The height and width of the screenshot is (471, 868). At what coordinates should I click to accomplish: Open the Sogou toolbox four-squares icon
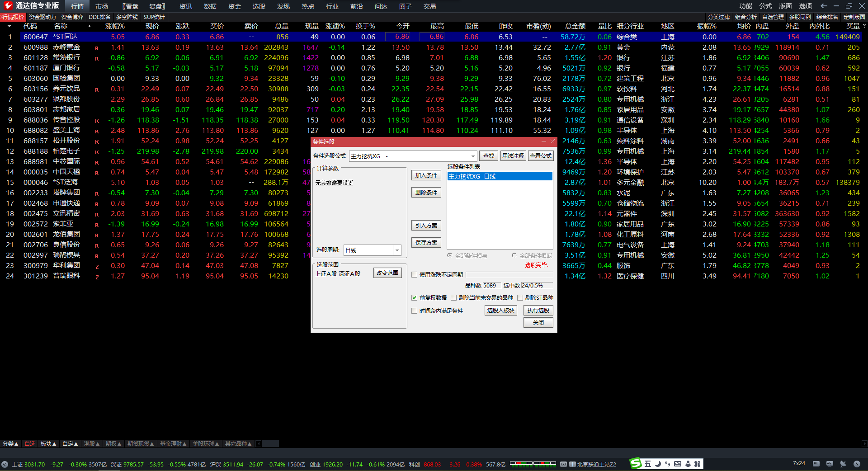coord(697,464)
